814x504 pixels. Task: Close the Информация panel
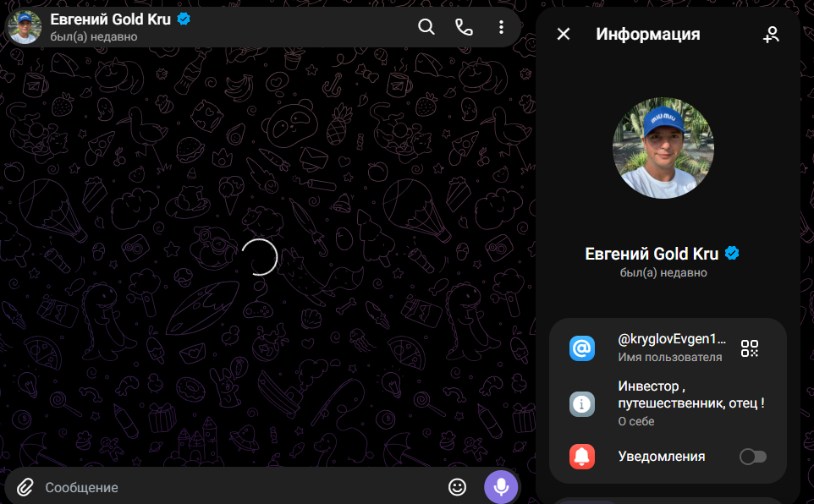pos(564,35)
